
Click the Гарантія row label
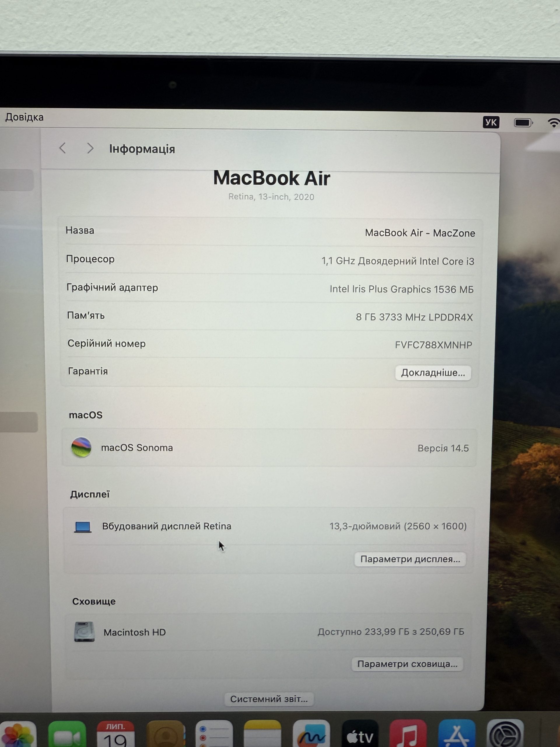click(x=88, y=371)
